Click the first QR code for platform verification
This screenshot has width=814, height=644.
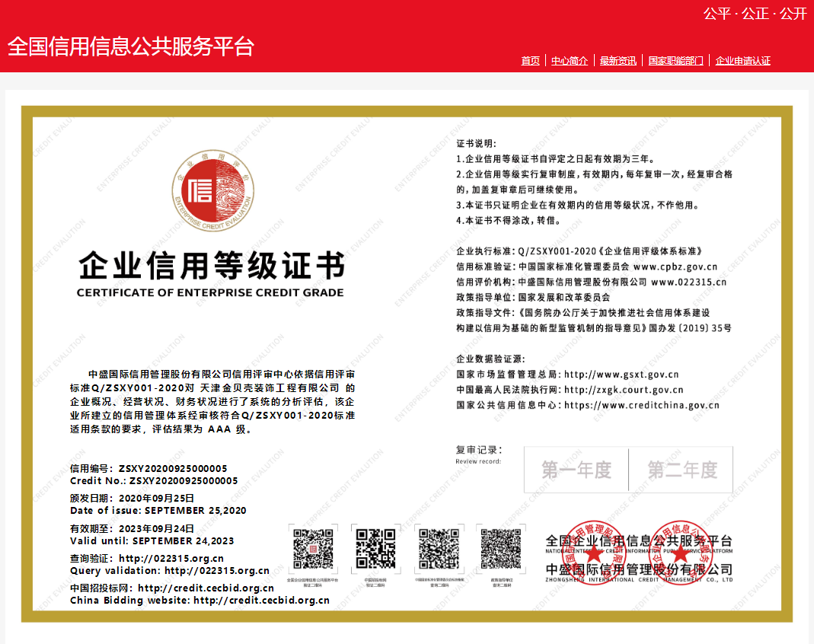(x=313, y=548)
